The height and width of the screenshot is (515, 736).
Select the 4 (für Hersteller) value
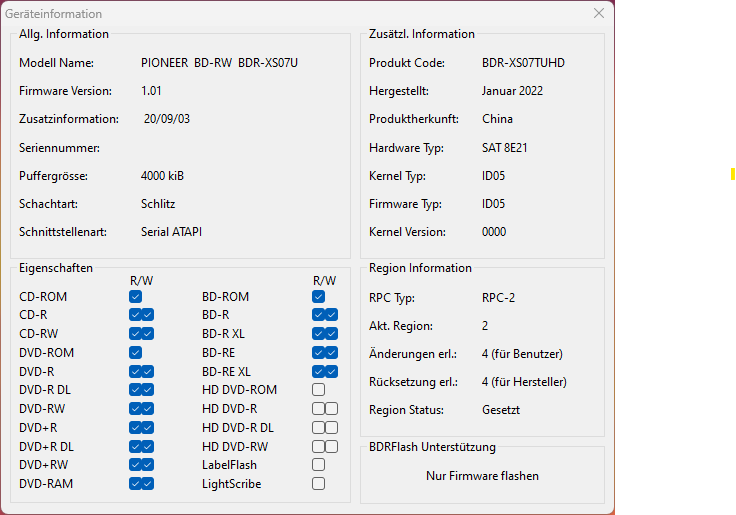(x=524, y=382)
